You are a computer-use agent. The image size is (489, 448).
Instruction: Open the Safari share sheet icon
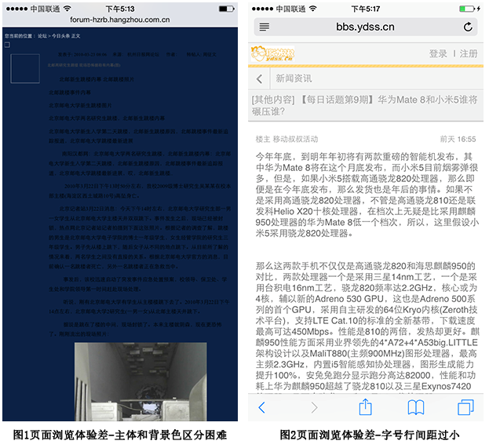click(365, 407)
